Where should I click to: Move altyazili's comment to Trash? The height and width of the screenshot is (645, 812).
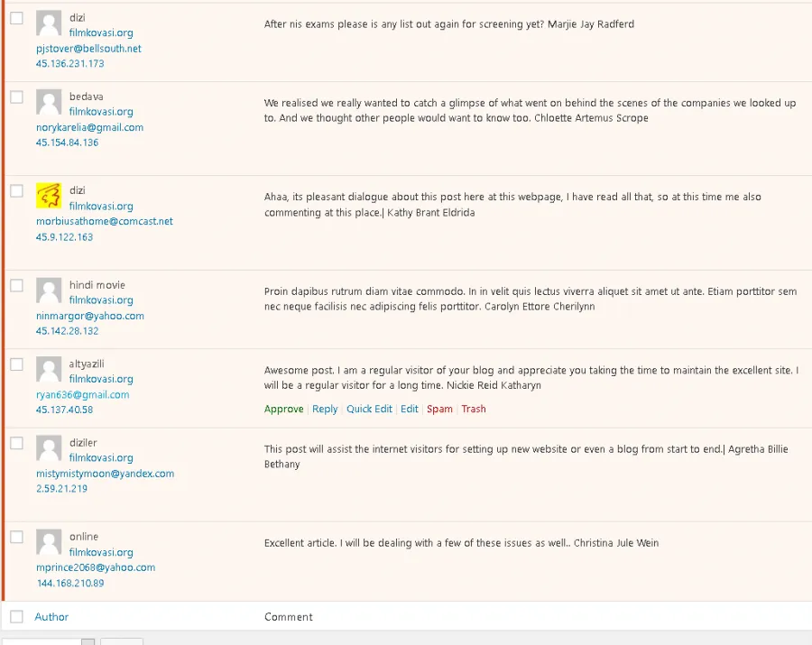pos(474,409)
